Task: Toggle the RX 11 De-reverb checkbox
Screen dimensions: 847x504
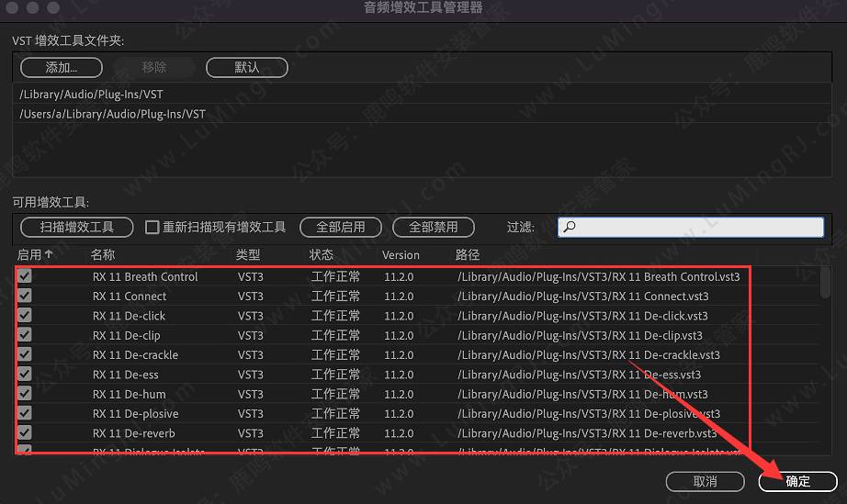Action: pos(25,432)
